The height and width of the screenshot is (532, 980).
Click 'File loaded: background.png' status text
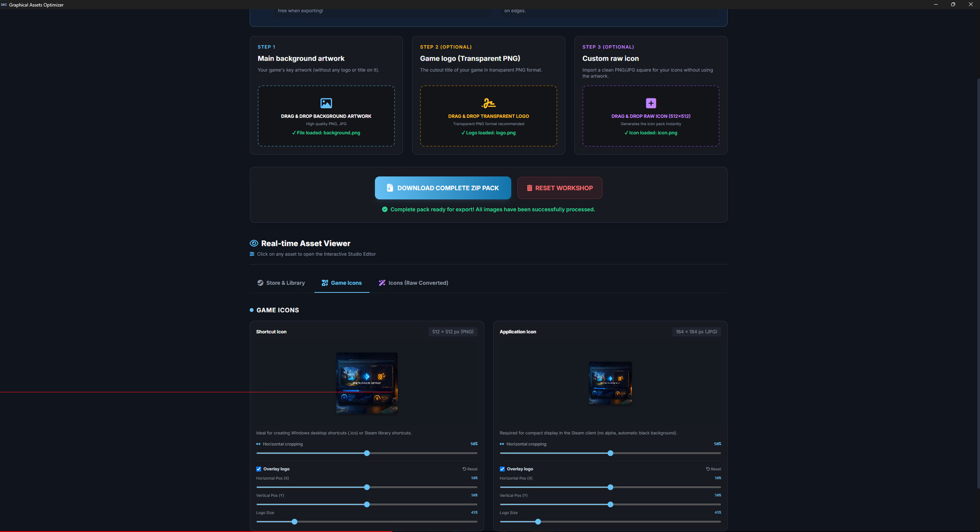pos(326,133)
